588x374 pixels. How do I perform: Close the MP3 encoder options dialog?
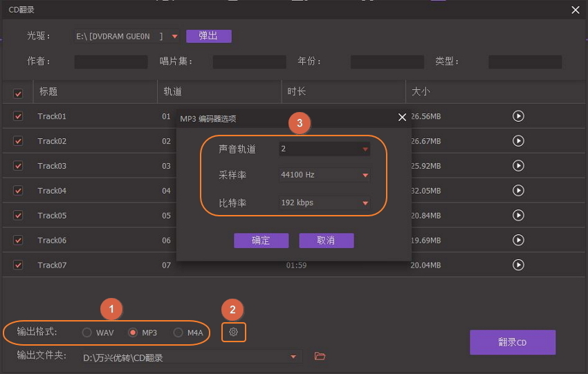(402, 118)
